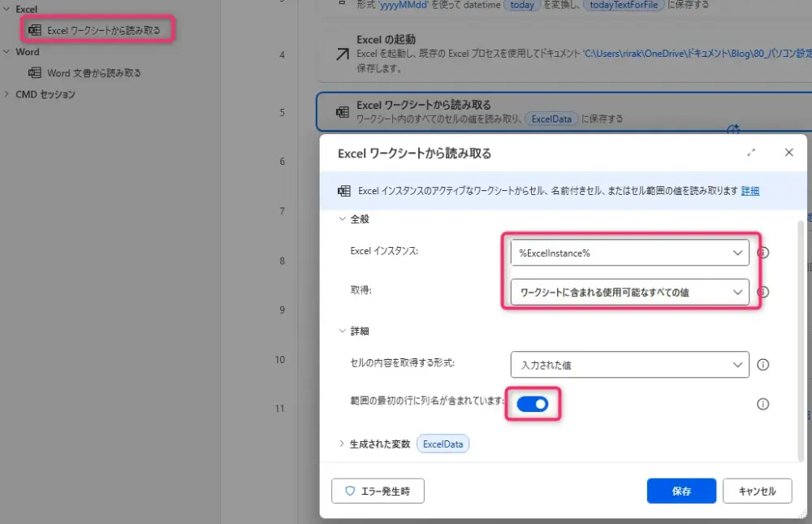
Task: Click info icon beside the column names toggle
Action: [x=763, y=404]
